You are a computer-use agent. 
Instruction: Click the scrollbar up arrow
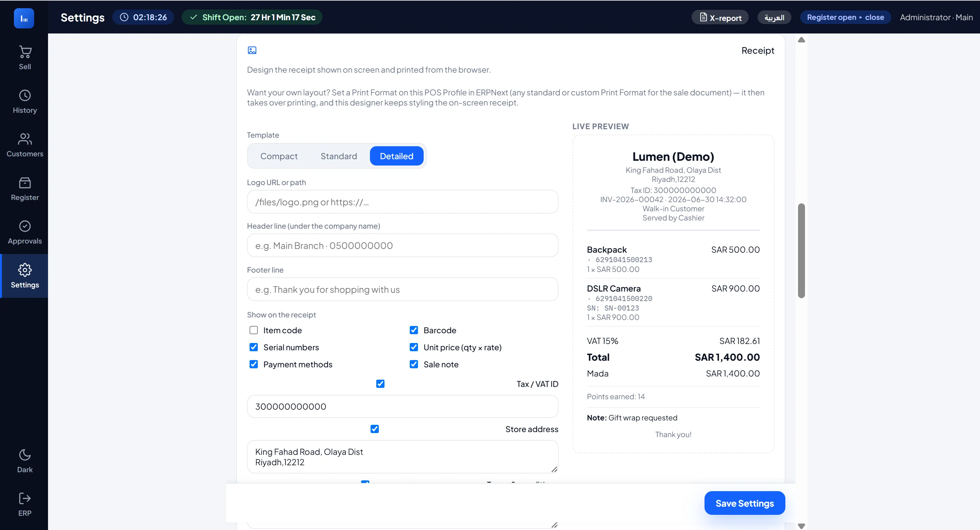point(801,40)
